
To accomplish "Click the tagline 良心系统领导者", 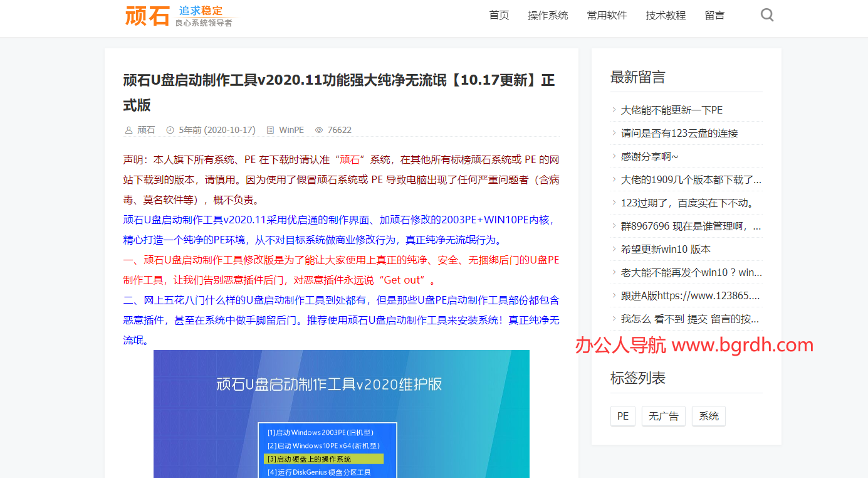I will click(x=204, y=23).
